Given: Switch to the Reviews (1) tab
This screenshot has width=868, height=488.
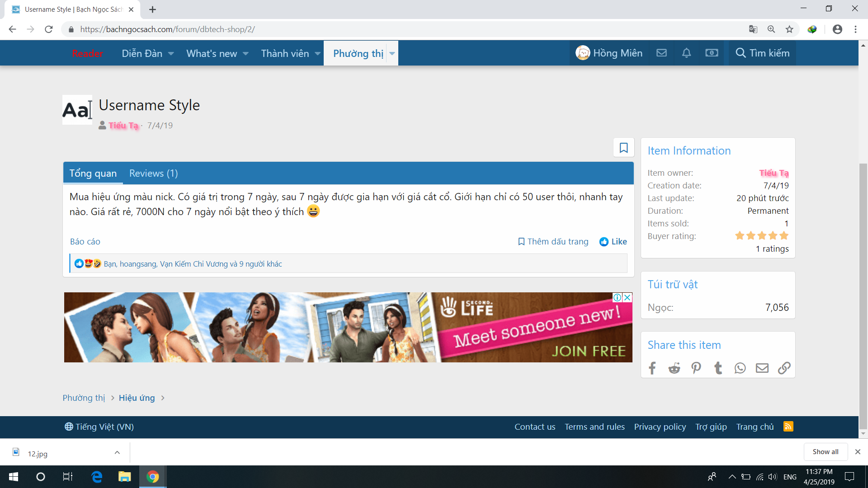Looking at the screenshot, I should point(153,174).
